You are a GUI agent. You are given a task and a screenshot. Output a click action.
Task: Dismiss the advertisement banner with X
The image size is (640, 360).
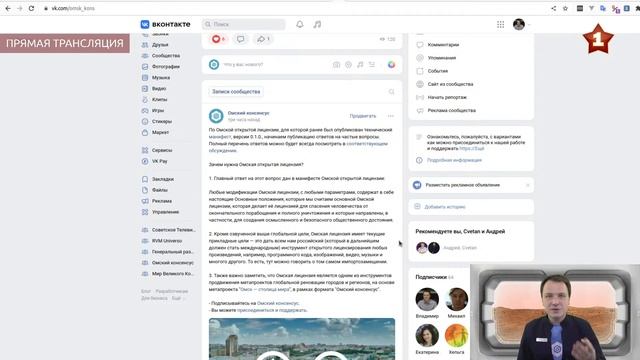coord(527,185)
